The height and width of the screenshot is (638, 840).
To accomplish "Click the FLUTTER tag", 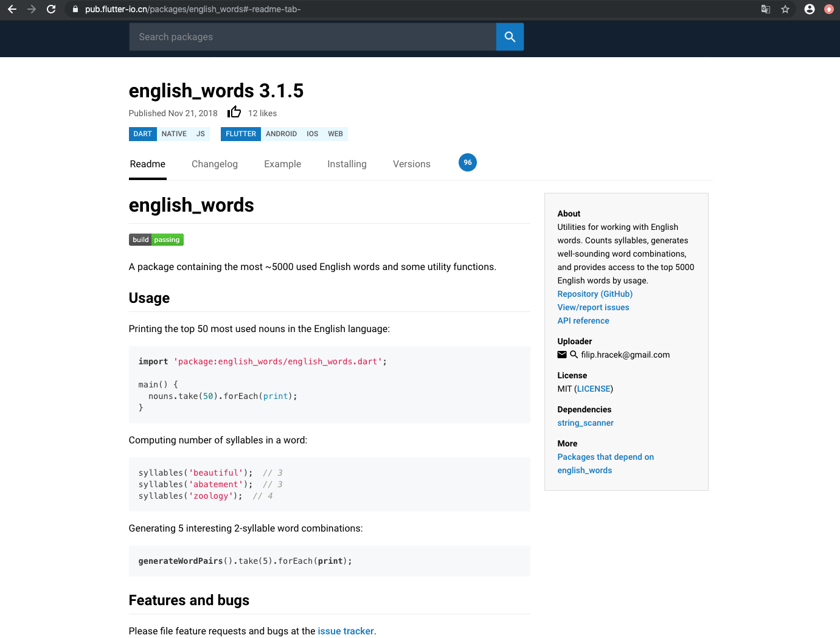I will tap(241, 134).
